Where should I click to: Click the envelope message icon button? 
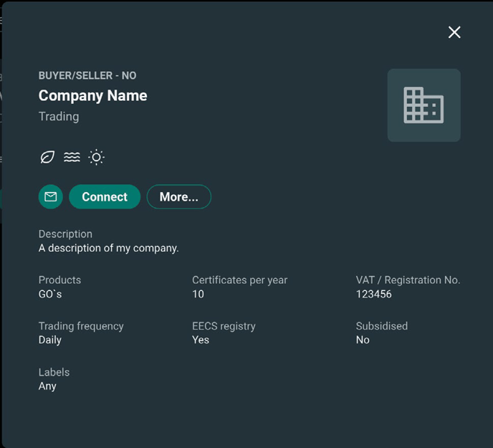(51, 196)
